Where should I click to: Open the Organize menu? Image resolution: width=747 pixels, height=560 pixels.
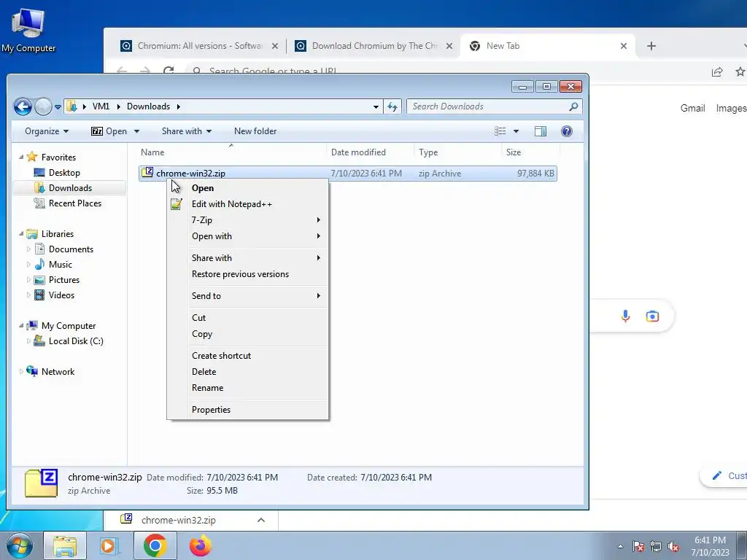tap(47, 131)
